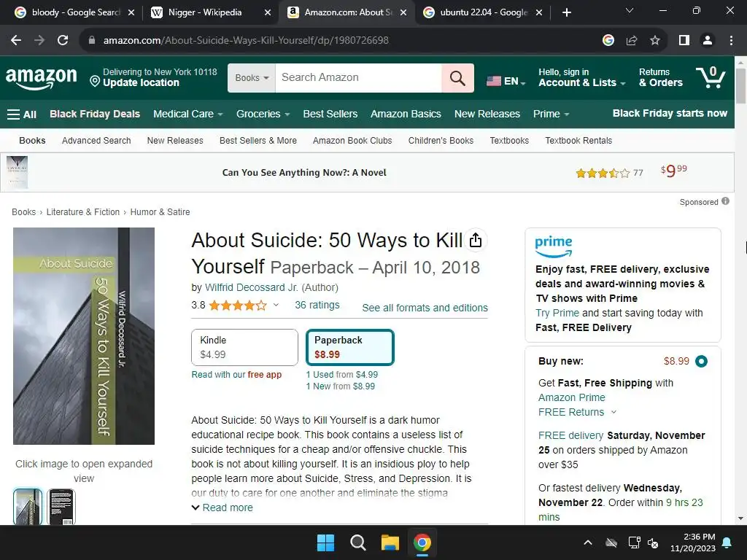Expand the Groceries dropdown
Viewport: 747px width, 560px height.
[x=263, y=114]
